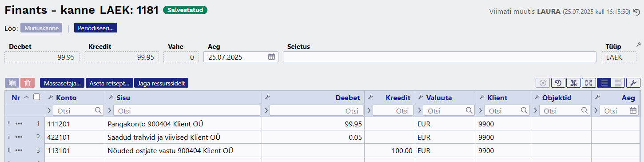
Task: Click the red trash delete icon
Action: tap(27, 83)
